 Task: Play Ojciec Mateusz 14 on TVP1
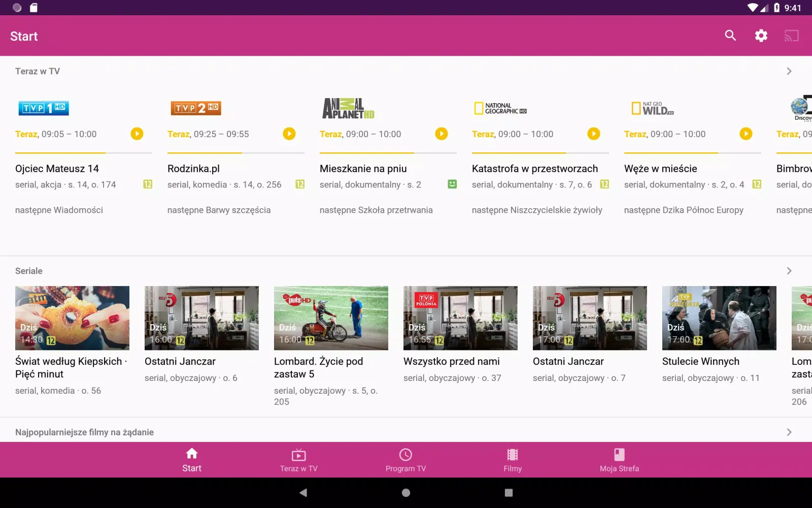pyautogui.click(x=137, y=134)
